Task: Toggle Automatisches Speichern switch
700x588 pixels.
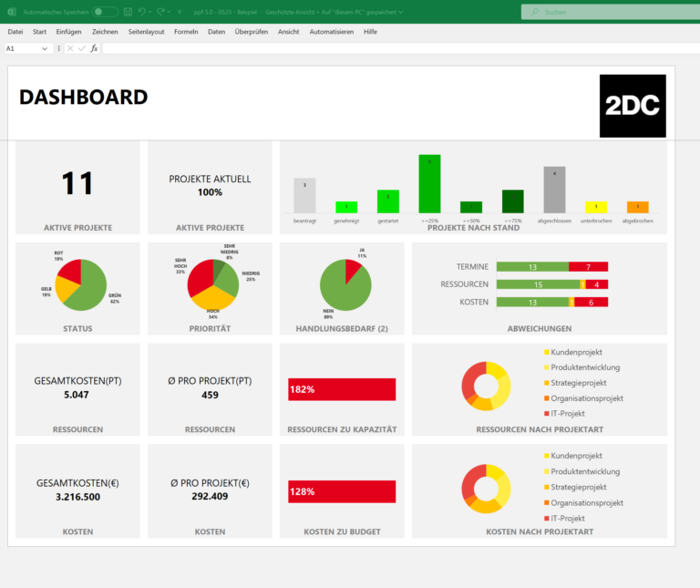Action: 105,12
